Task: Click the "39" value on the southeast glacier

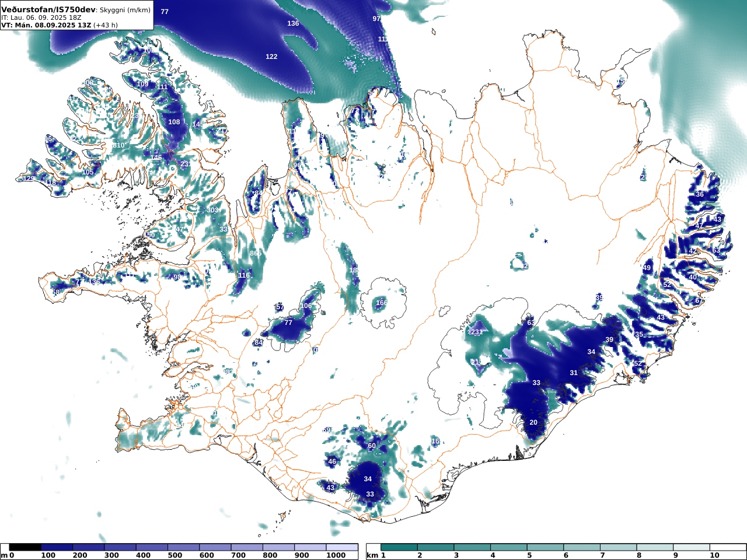Action: tap(609, 339)
